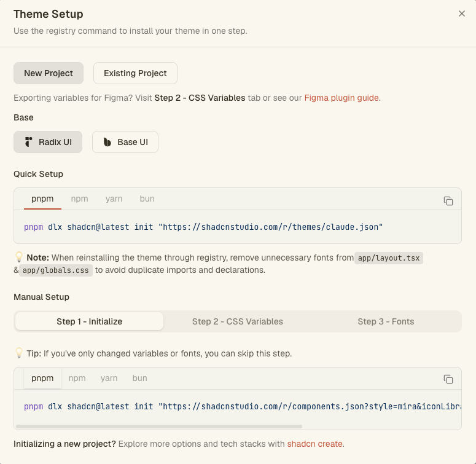Open the Figma plugin guide link

point(341,98)
